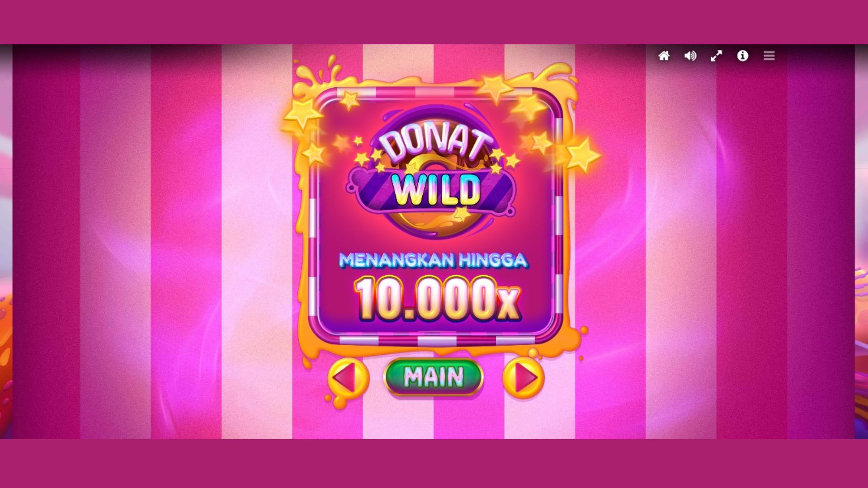Mute the game sound speaker icon

[x=690, y=56]
